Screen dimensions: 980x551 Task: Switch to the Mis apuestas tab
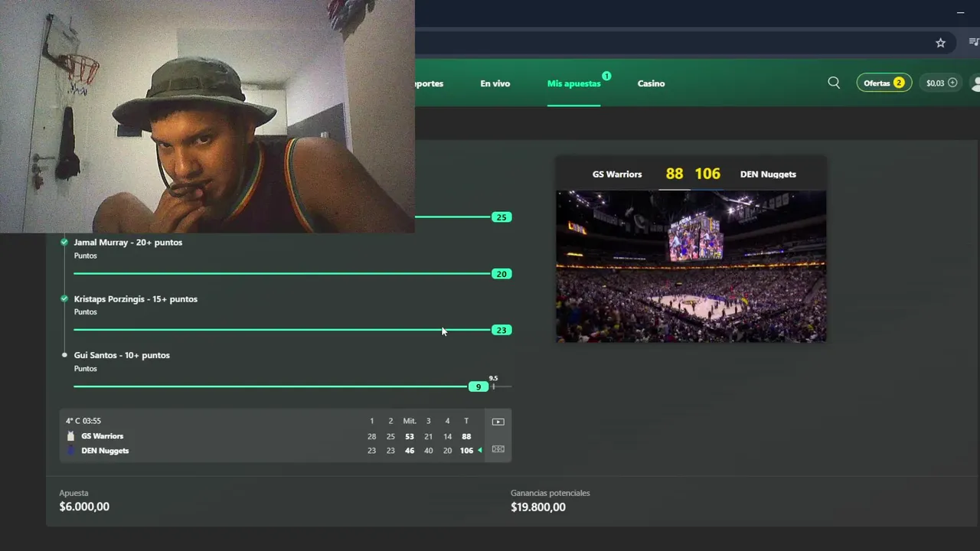[x=573, y=83]
